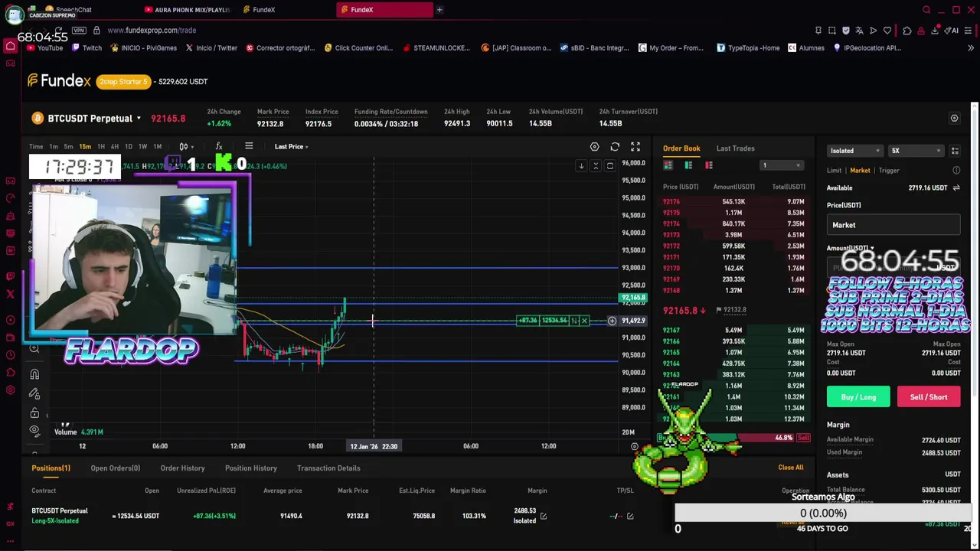
Task: Open Position History tab
Action: pos(250,468)
